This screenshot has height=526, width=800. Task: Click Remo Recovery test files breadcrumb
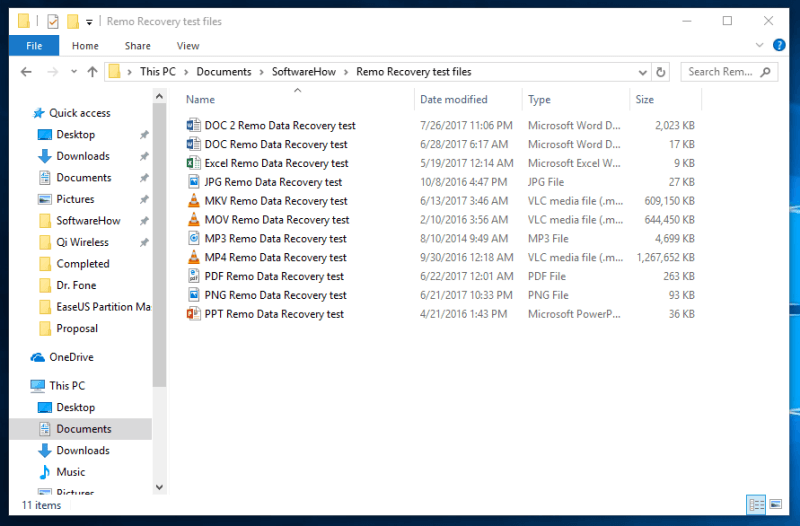pos(414,72)
